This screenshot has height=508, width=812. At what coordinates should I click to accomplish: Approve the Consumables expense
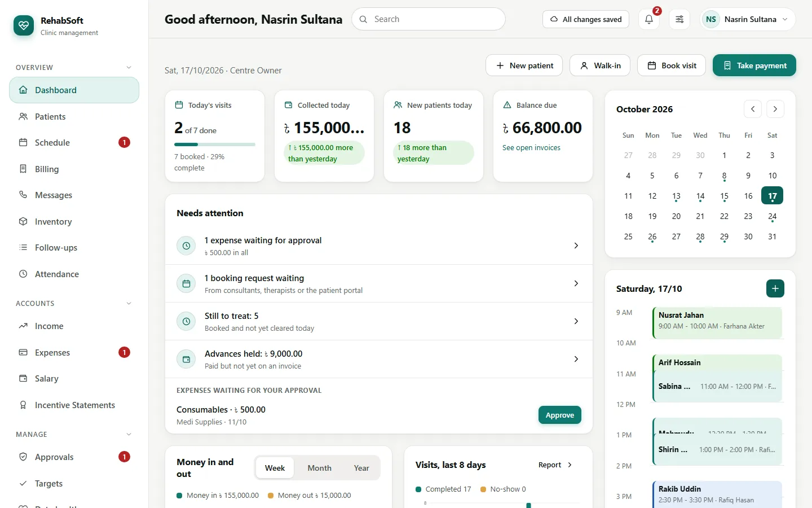(560, 415)
